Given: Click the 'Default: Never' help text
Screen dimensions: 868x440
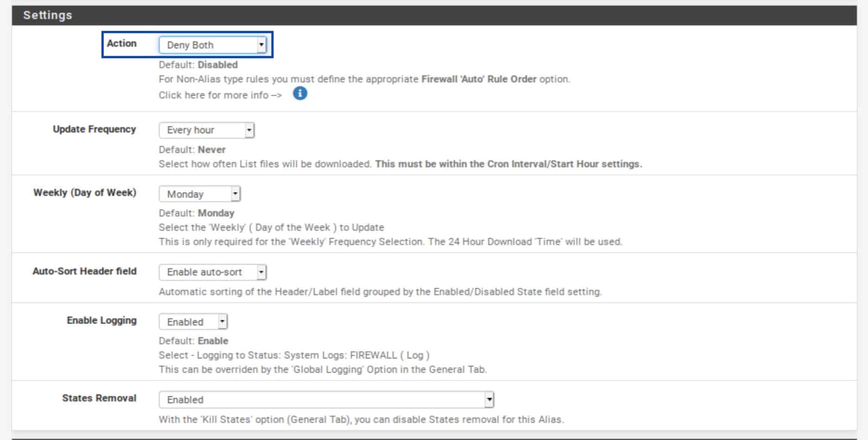Looking at the screenshot, I should (192, 149).
